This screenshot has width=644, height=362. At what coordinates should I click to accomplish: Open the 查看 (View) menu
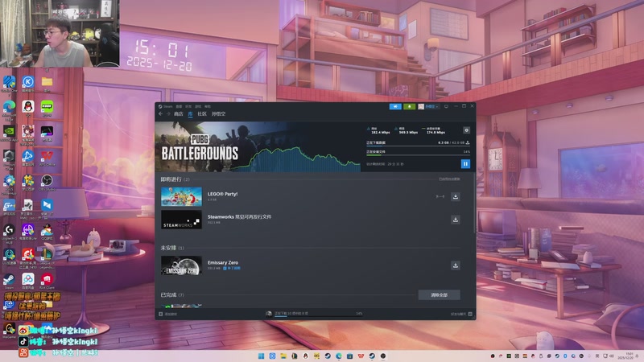click(x=179, y=106)
